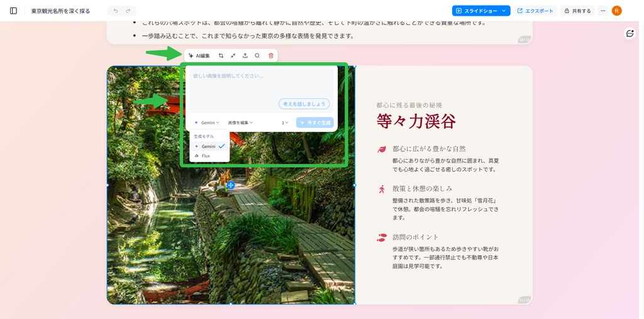The height and width of the screenshot is (319, 644).
Task: Open the Gemini model dropdown
Action: [x=207, y=122]
